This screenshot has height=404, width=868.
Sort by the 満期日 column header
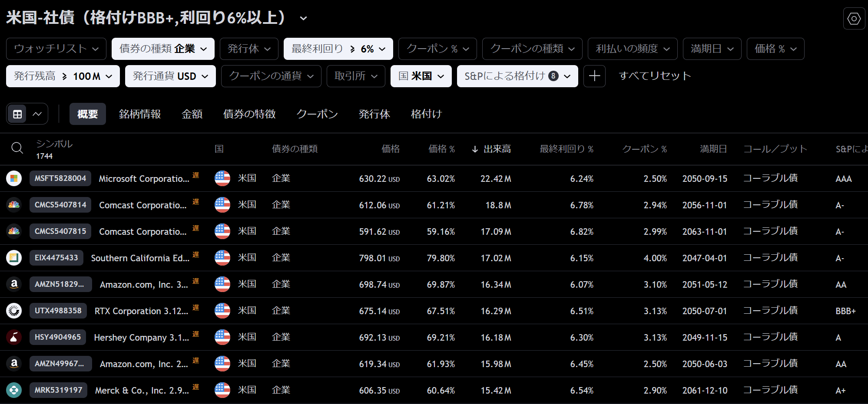point(713,149)
